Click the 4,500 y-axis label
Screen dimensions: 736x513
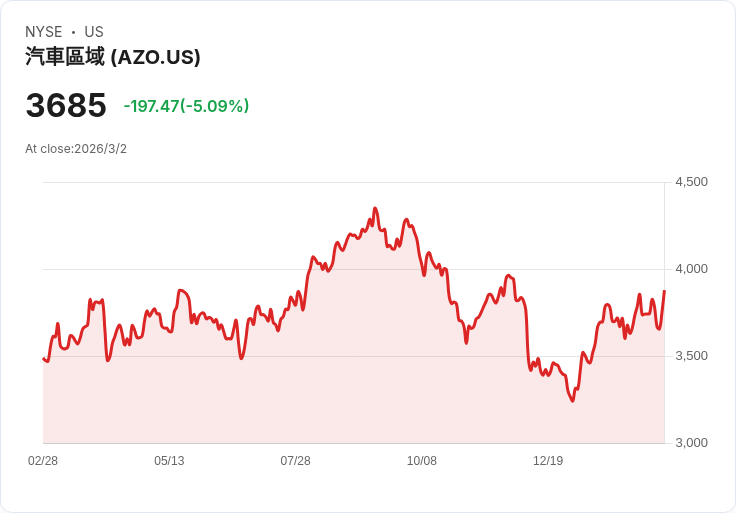[x=691, y=182]
